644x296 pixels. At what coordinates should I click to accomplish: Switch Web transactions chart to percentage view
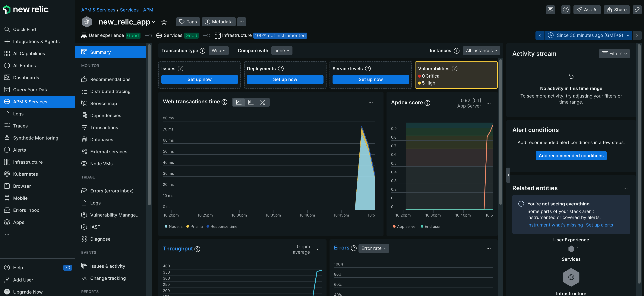coord(263,102)
